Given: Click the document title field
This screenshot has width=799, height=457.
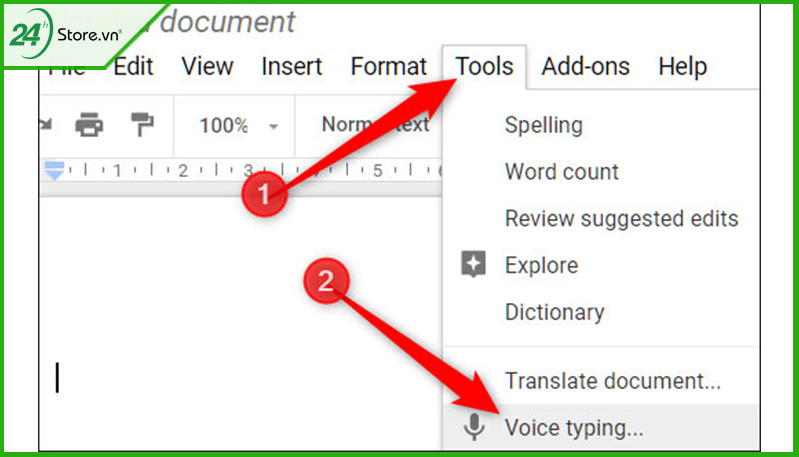Looking at the screenshot, I should (227, 21).
